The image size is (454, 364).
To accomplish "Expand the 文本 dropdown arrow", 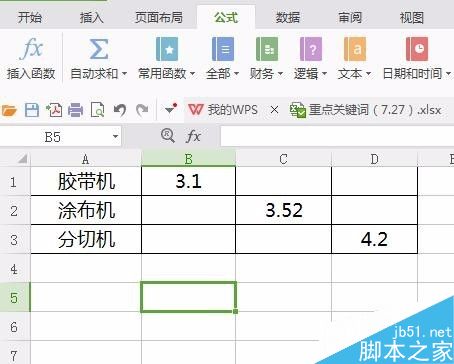I will 368,74.
